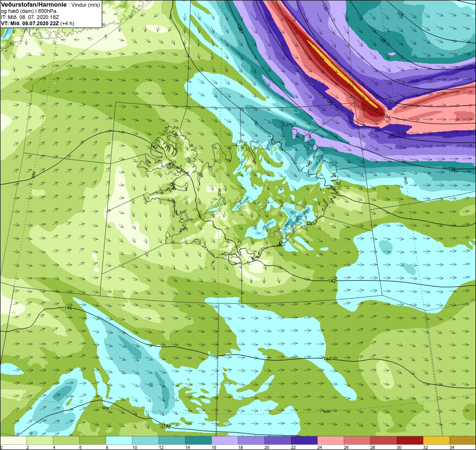Click the '140' height contour label
476x450 pixels.
pos(309,164)
